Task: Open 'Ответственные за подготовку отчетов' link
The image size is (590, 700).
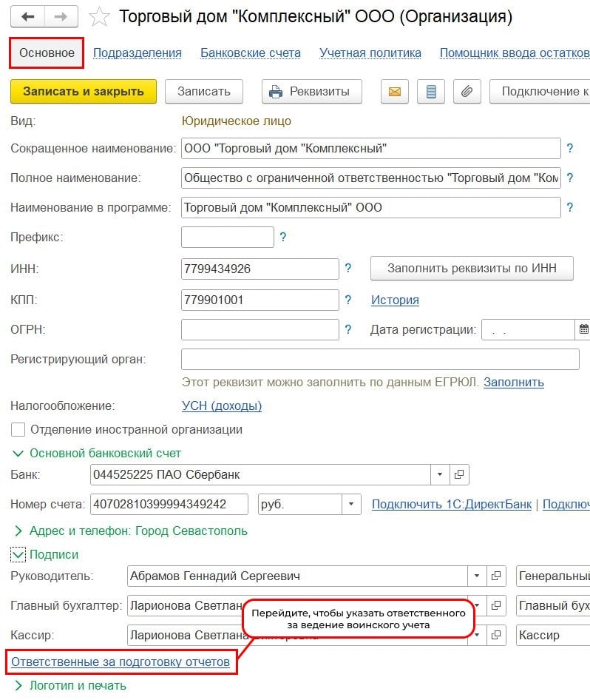Action: [x=121, y=662]
